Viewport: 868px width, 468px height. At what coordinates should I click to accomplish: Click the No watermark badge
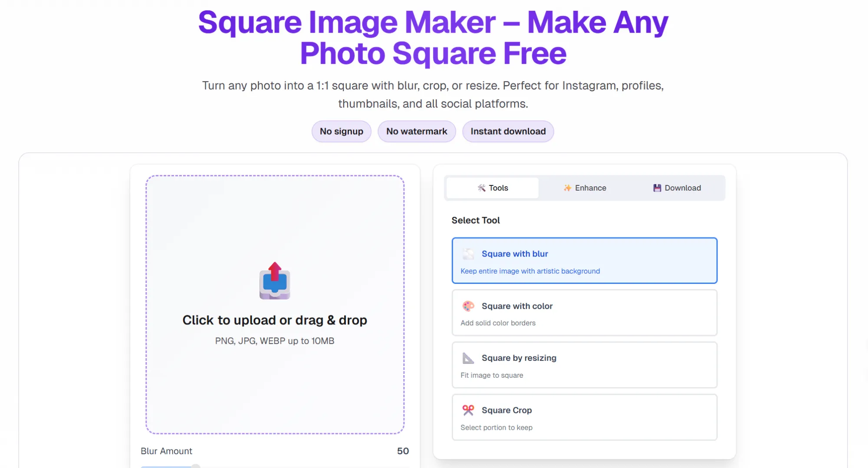[x=417, y=132]
